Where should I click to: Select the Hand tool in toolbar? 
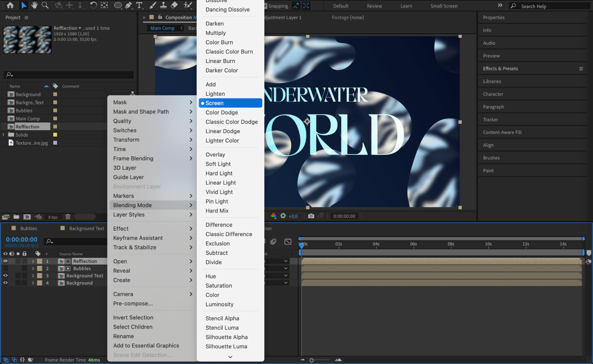[34, 5]
